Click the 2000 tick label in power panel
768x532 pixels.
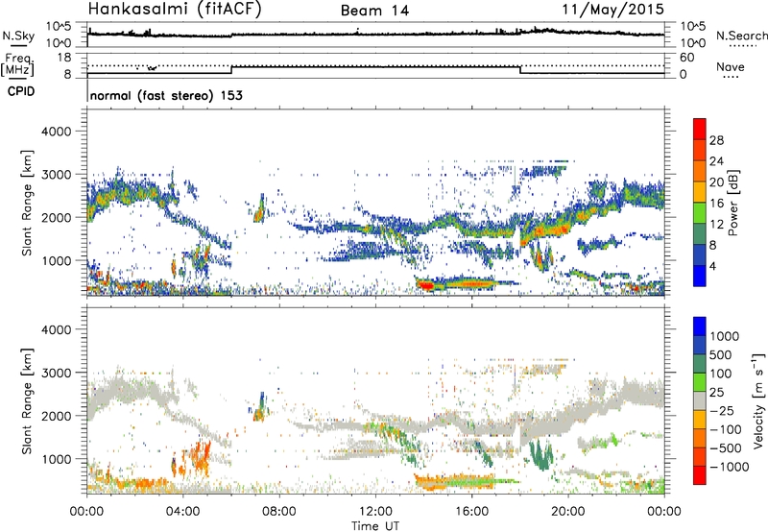coord(56,217)
